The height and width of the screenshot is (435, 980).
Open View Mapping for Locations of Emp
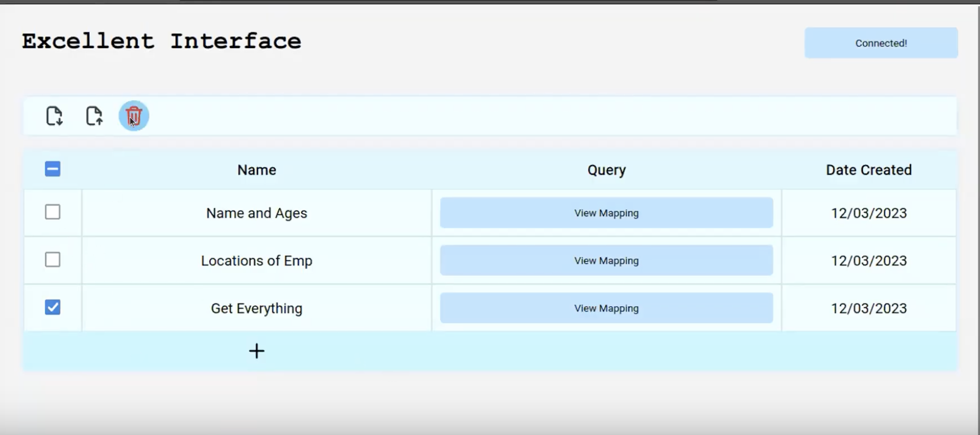tap(606, 261)
